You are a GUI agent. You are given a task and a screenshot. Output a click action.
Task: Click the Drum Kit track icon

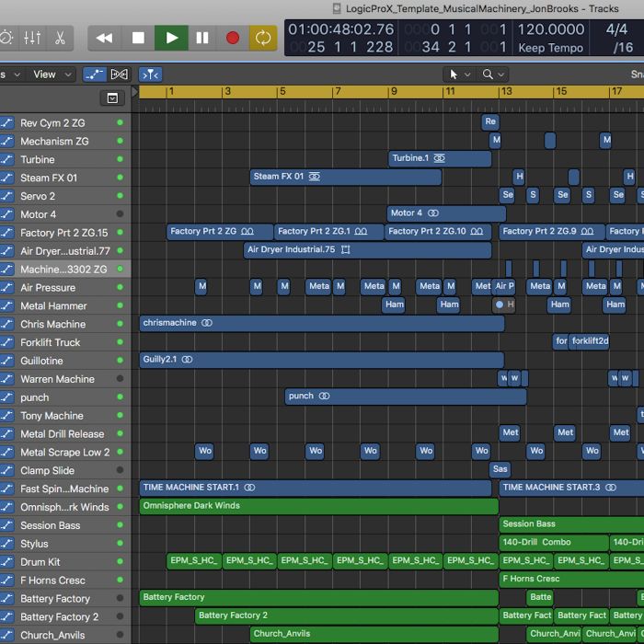pyautogui.click(x=7, y=562)
